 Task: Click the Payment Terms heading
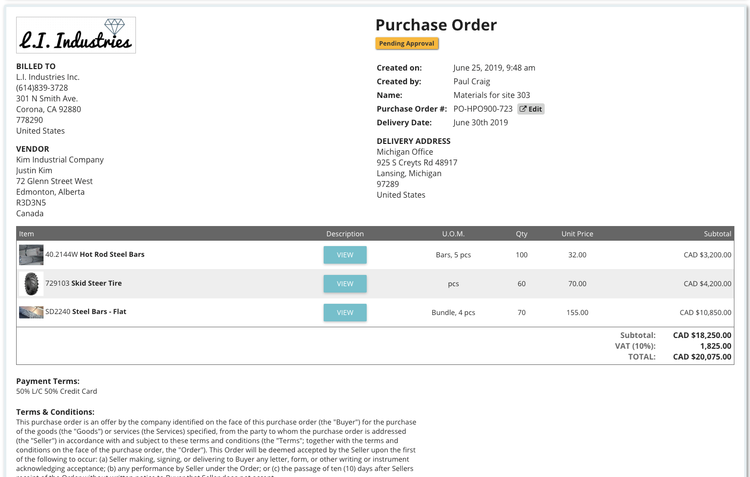point(48,381)
